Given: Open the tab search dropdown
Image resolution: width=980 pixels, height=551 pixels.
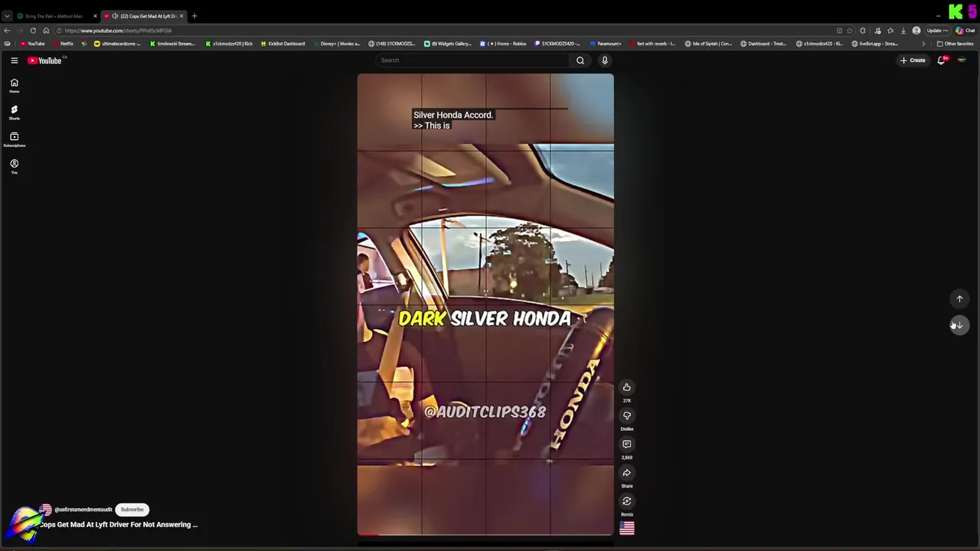Looking at the screenshot, I should [7, 16].
